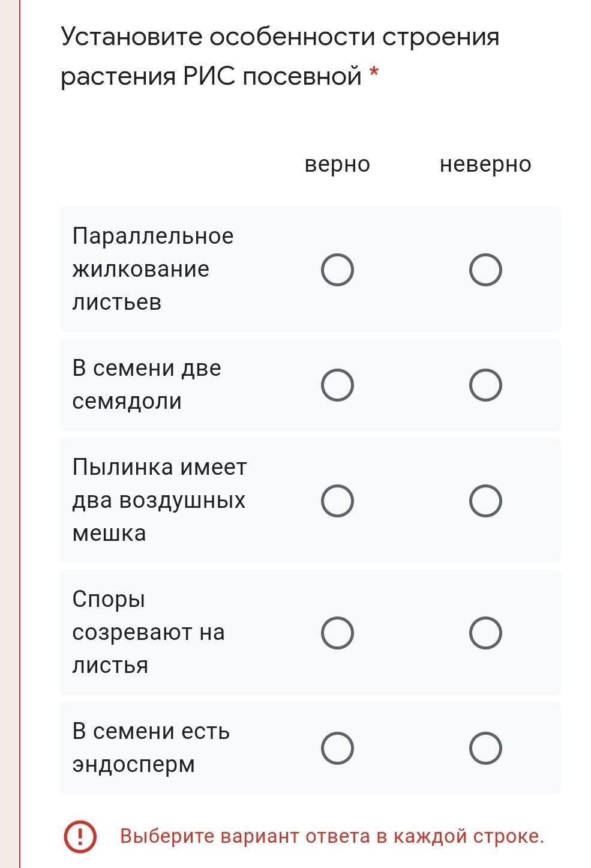The width and height of the screenshot is (591, 868).
Task: Set 'Споры созревают на листья' to неверно
Action: point(485,633)
